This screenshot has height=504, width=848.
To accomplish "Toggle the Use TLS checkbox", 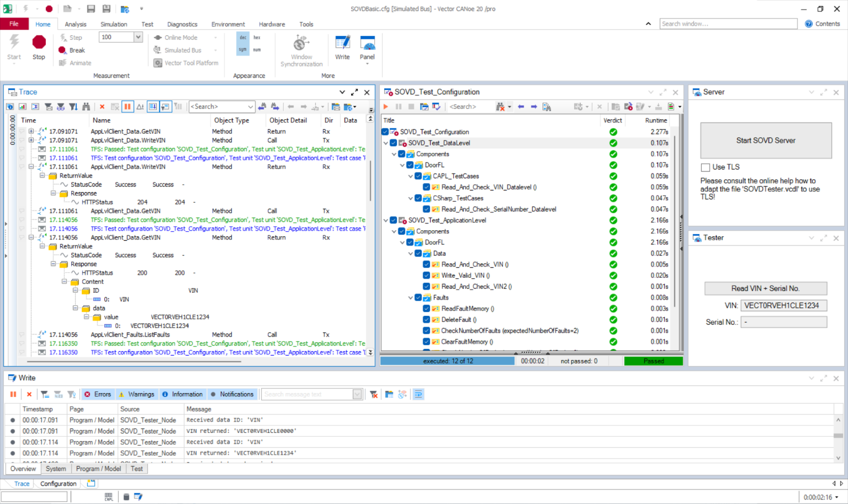I will (x=706, y=167).
